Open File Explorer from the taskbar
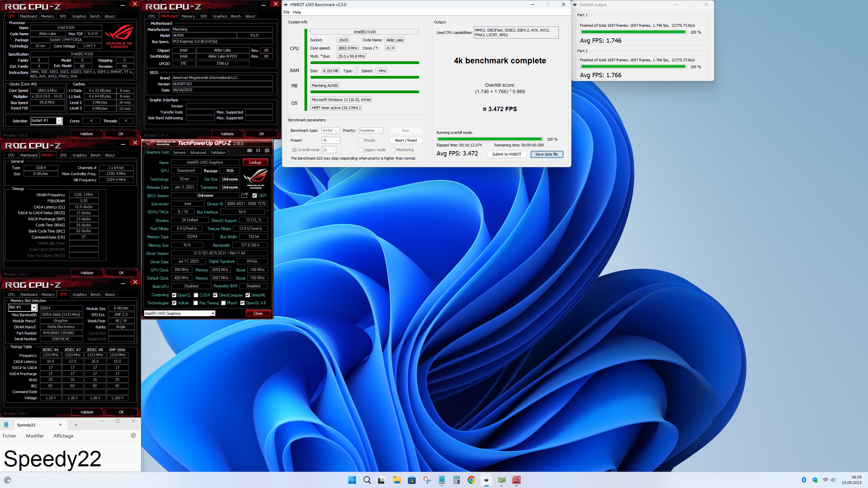The image size is (868, 488). click(397, 480)
